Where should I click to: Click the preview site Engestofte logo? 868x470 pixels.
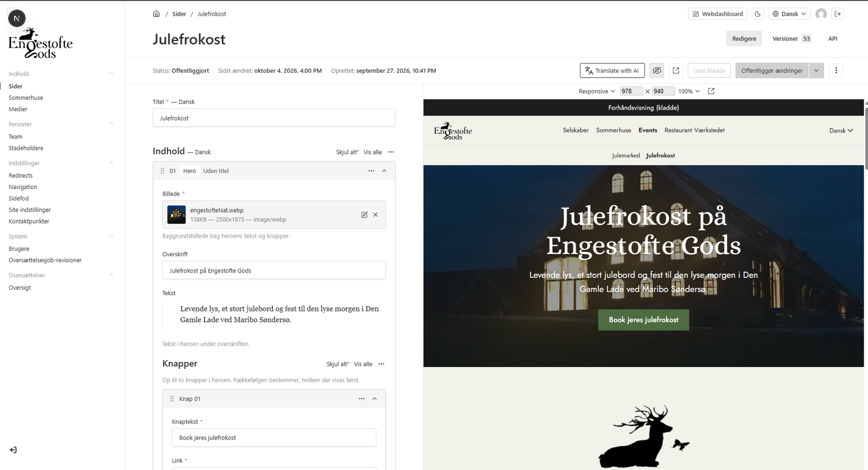point(453,131)
